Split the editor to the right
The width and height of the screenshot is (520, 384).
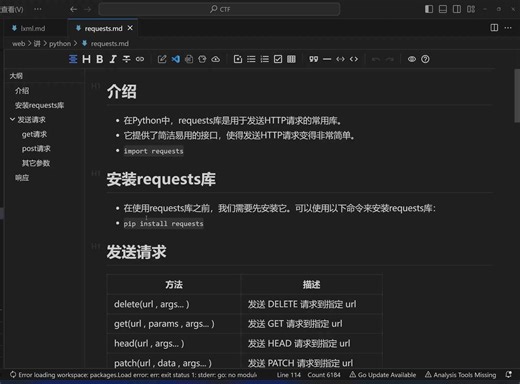[x=494, y=28]
